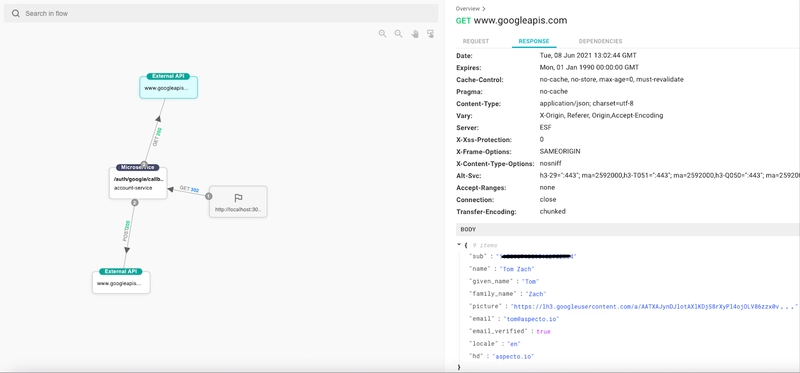Image resolution: width=800 pixels, height=373 pixels.
Task: Click the X-Content-Type-Options nosniff value
Action: point(550,164)
